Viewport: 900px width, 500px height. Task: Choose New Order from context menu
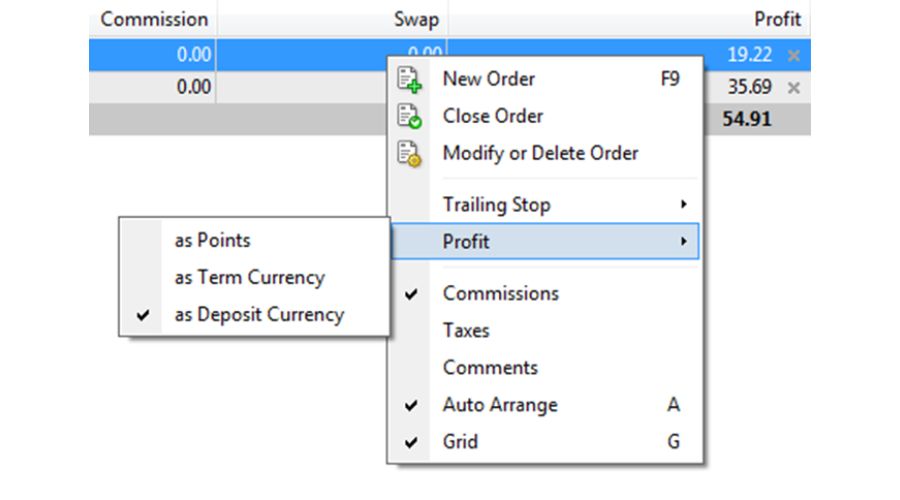pos(489,79)
